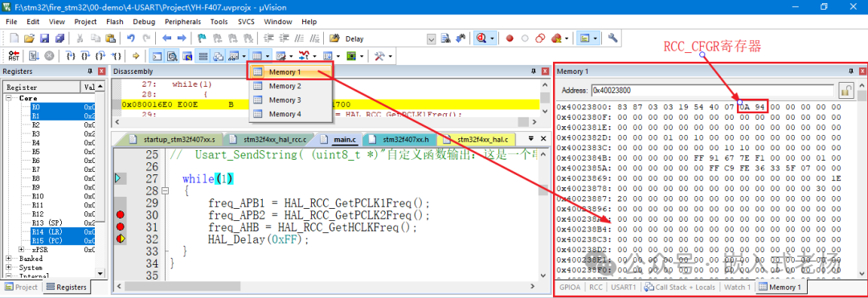Collapse code fold at line 28
This screenshot has width=868, height=298.
click(165, 190)
